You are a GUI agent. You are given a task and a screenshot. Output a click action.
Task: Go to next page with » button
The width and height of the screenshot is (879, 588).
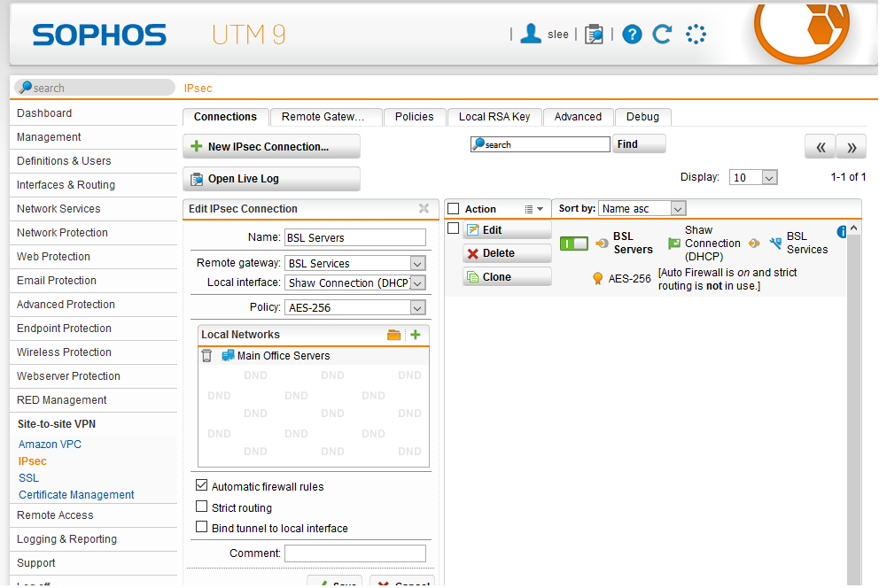coord(851,147)
